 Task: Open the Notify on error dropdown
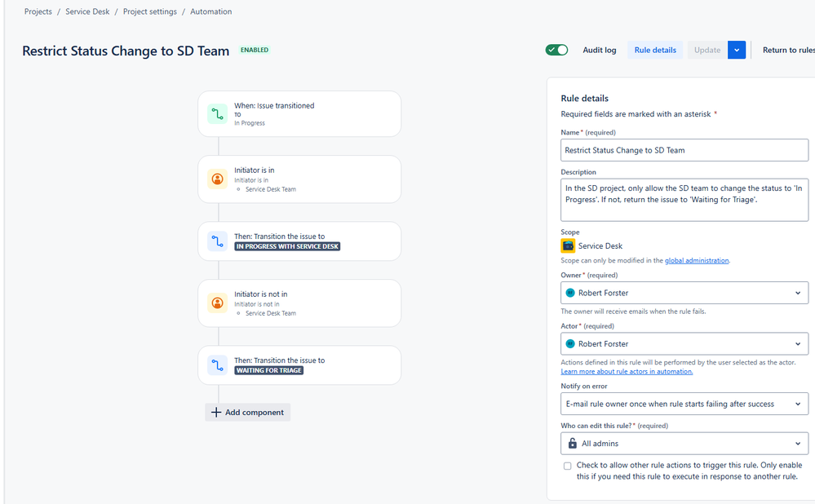[684, 404]
